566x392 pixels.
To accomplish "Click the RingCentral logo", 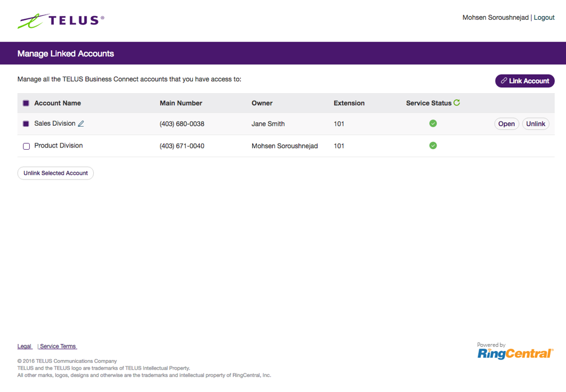I will pyautogui.click(x=515, y=353).
